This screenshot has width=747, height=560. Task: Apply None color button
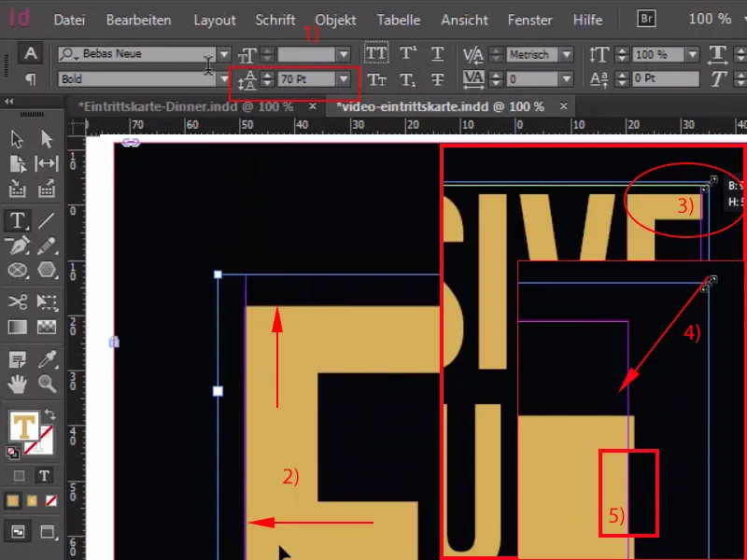coord(51,501)
